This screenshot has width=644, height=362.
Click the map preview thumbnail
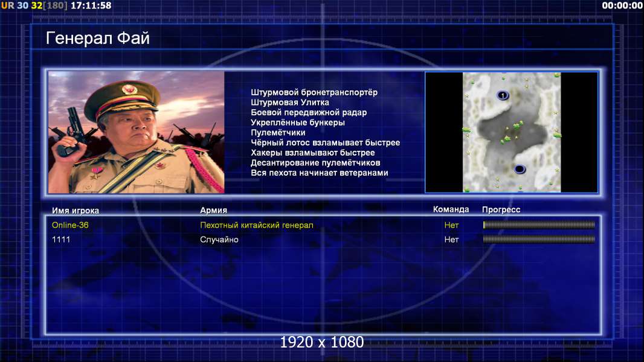511,132
